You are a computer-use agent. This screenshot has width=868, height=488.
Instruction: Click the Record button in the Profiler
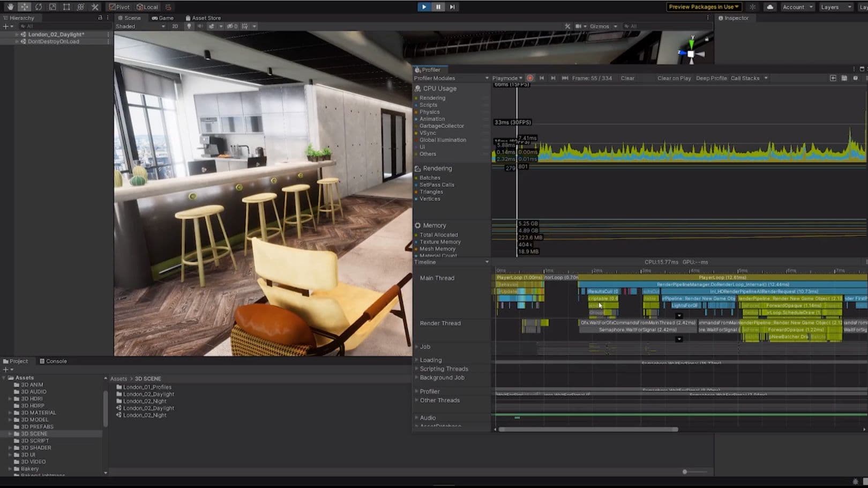(530, 78)
